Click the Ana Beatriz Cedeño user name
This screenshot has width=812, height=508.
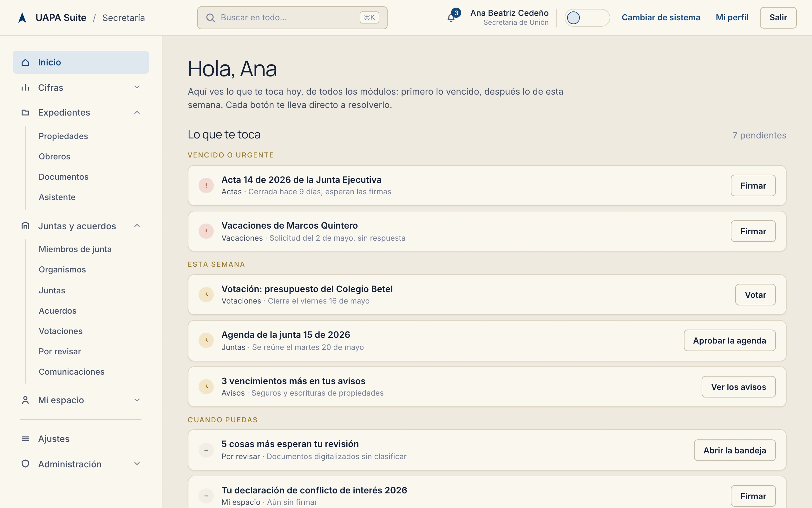coord(509,13)
